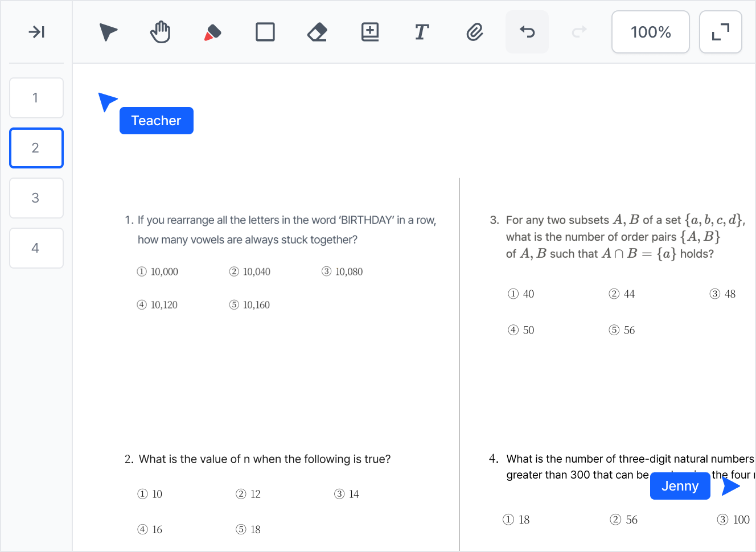The width and height of the screenshot is (756, 552).
Task: Activate the hand pan tool
Action: (161, 32)
